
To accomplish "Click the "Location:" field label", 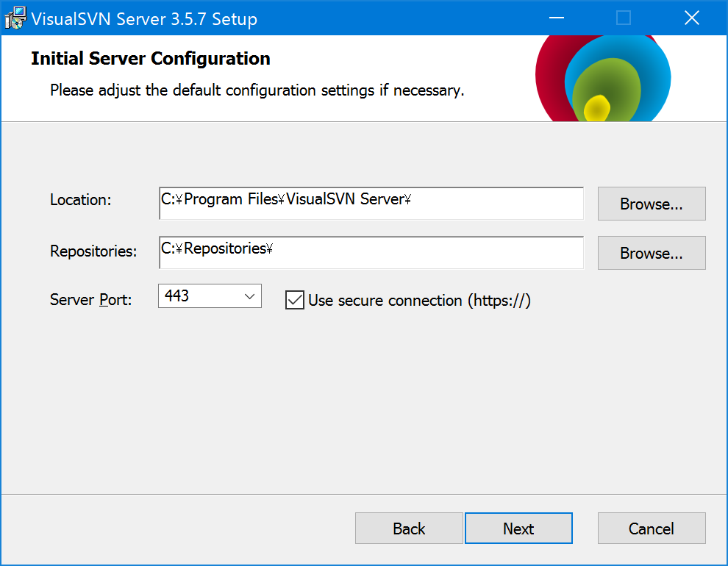I will 80,200.
